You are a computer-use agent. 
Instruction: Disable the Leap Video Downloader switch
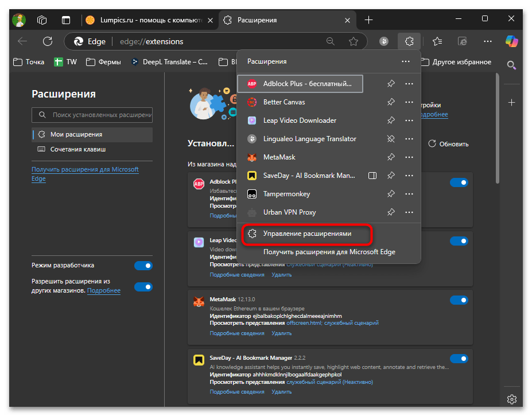[459, 241]
